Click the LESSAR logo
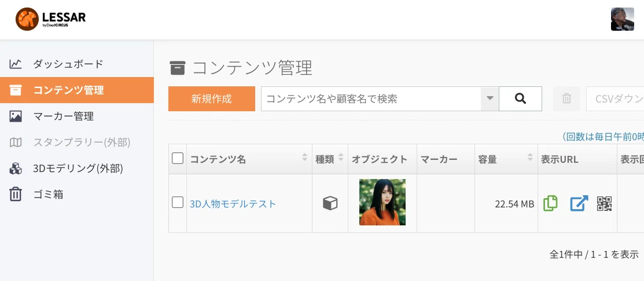This screenshot has height=281, width=644. click(x=50, y=19)
